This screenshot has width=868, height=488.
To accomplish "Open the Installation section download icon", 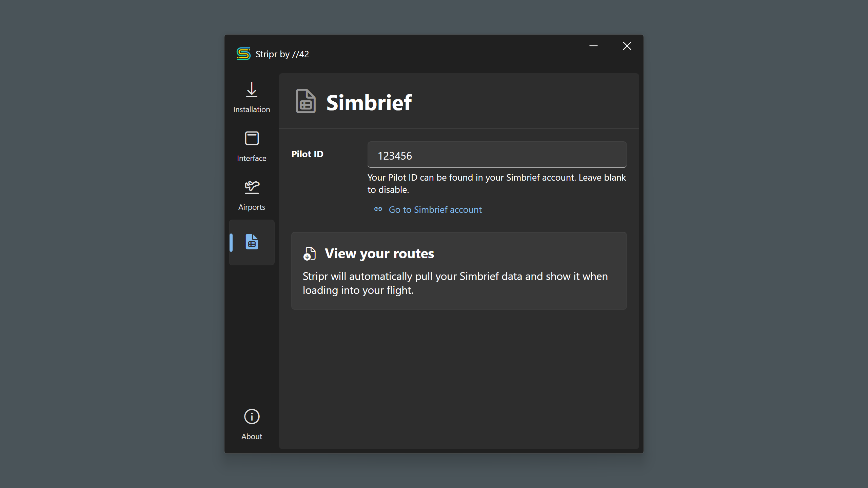I will pyautogui.click(x=252, y=90).
